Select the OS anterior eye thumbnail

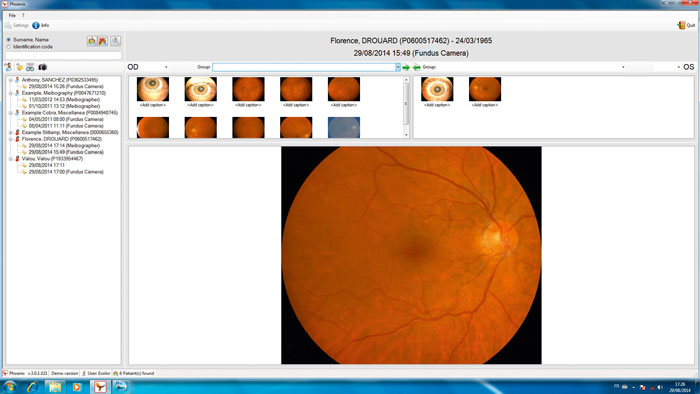click(x=437, y=89)
